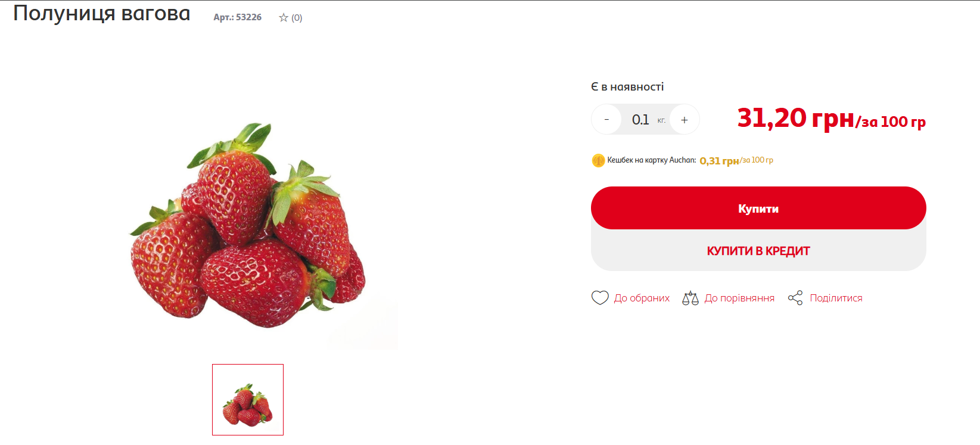The image size is (980, 445).
Task: Click the heart icon for favorites
Action: pos(600,297)
